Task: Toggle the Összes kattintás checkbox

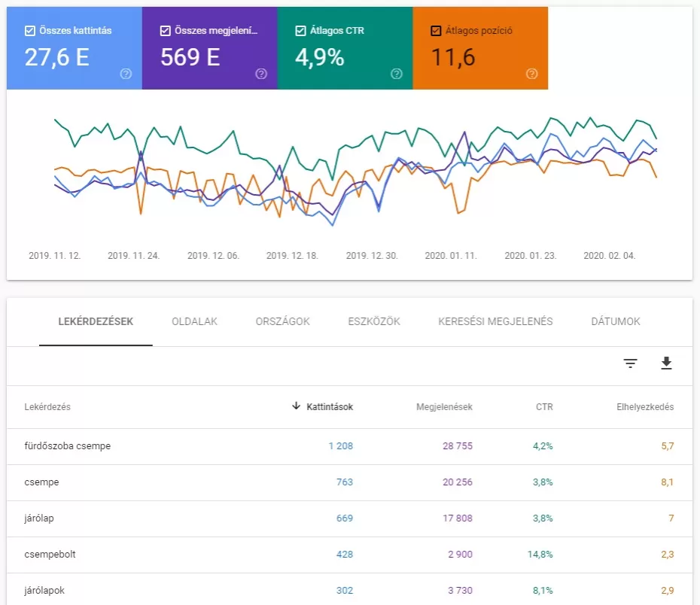Action: pos(30,31)
